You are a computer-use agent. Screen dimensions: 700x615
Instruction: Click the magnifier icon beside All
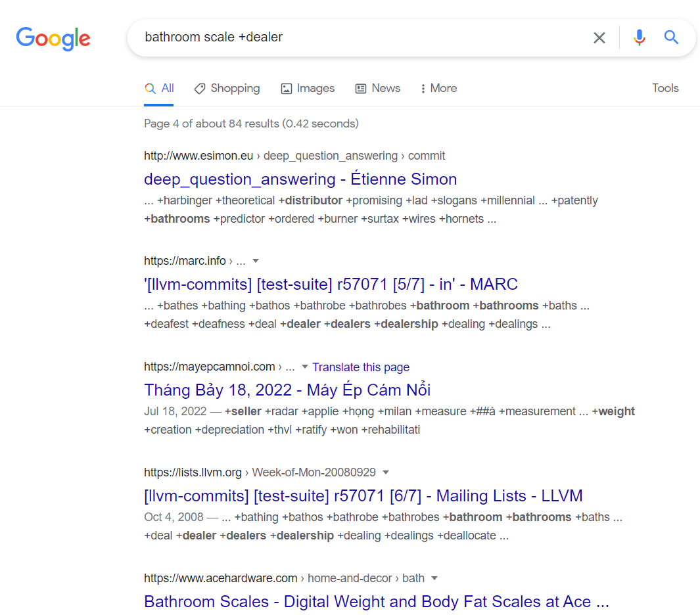150,88
